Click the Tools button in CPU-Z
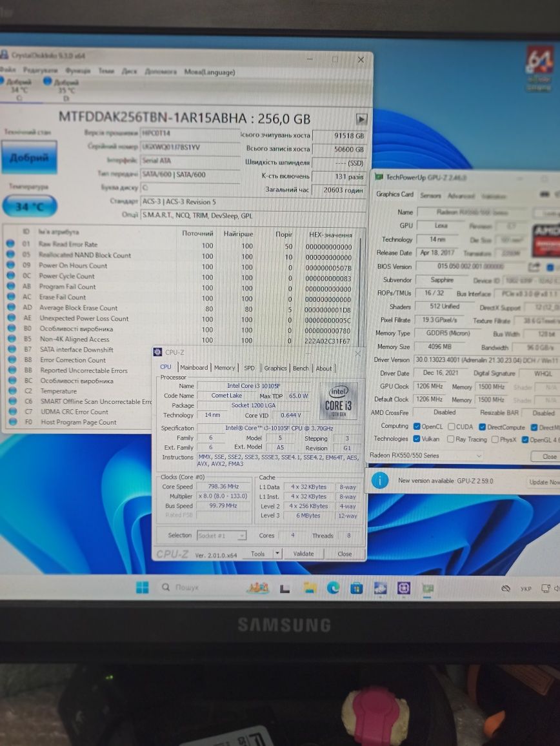This screenshot has height=746, width=560. pos(257,553)
